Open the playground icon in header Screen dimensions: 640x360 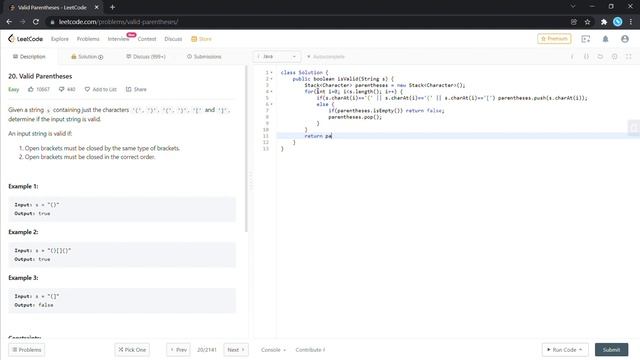(x=586, y=39)
